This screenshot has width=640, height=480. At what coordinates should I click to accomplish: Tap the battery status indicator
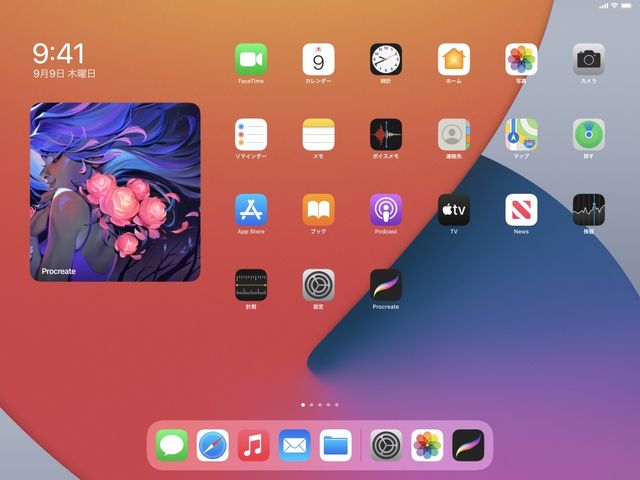[626, 6]
